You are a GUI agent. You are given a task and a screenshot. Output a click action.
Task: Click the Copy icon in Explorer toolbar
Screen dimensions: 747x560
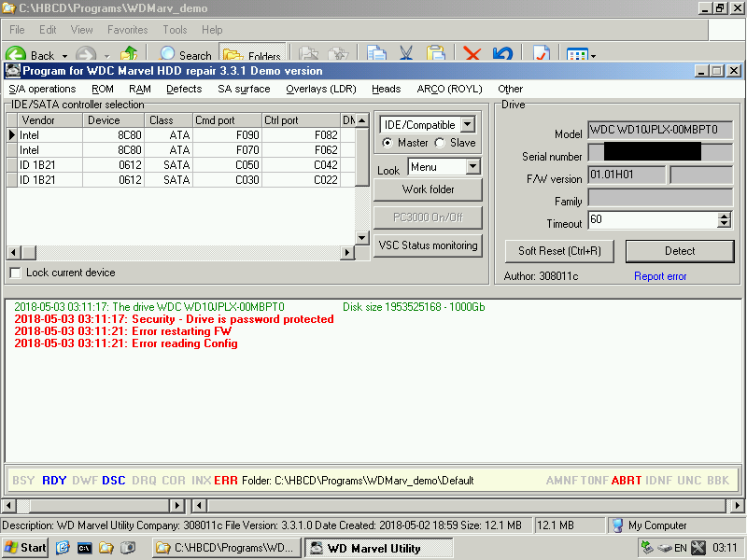pyautogui.click(x=376, y=54)
